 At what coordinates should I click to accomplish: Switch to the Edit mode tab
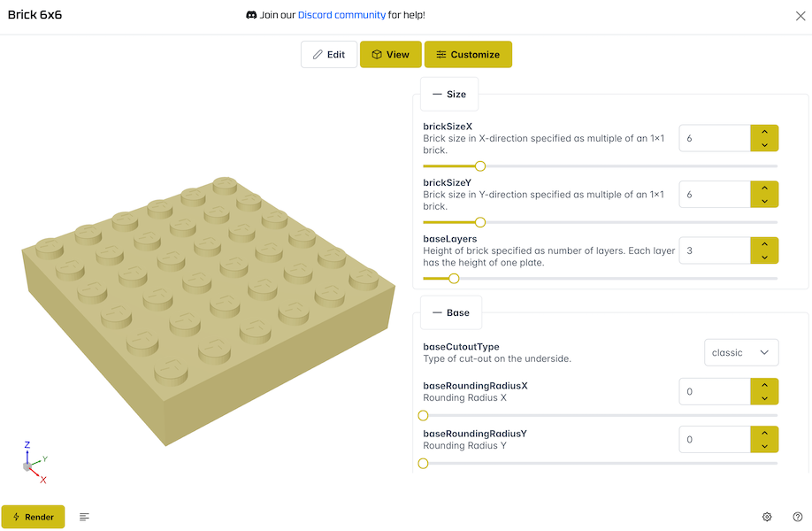328,54
